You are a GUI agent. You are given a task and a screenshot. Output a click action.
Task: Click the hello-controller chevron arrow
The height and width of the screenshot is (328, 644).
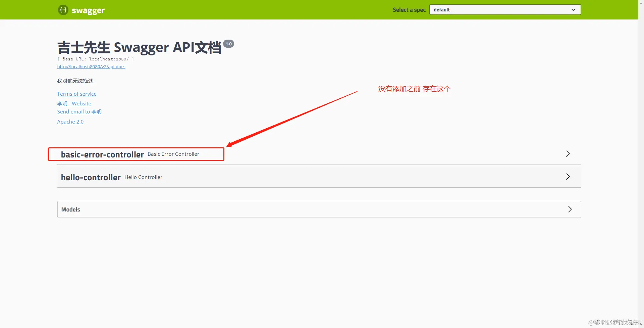[568, 177]
